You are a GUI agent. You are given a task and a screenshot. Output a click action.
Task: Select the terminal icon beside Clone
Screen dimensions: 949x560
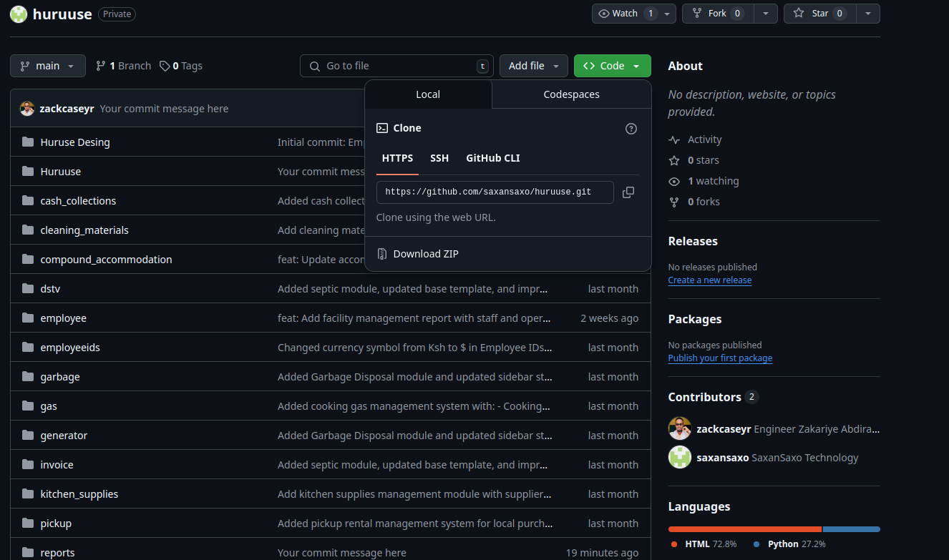(x=382, y=128)
